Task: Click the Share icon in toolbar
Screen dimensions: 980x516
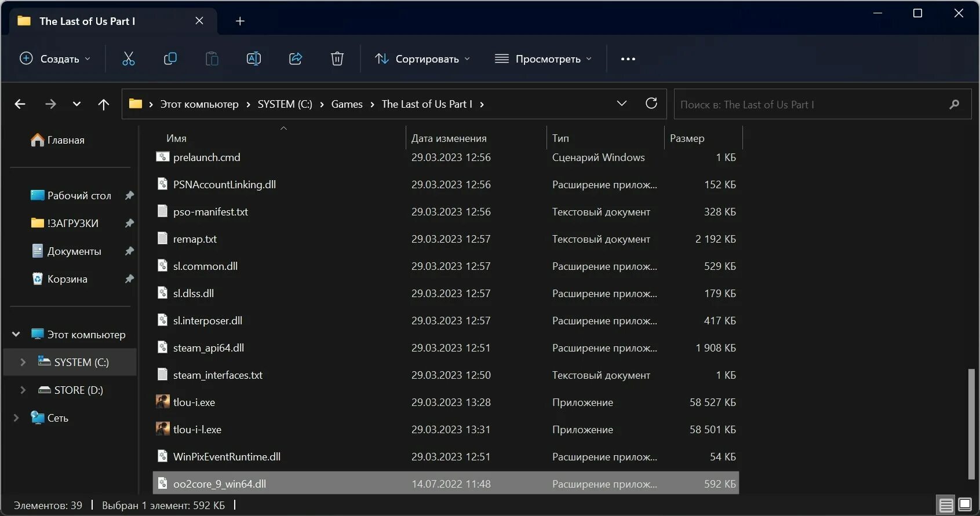Action: [x=296, y=58]
